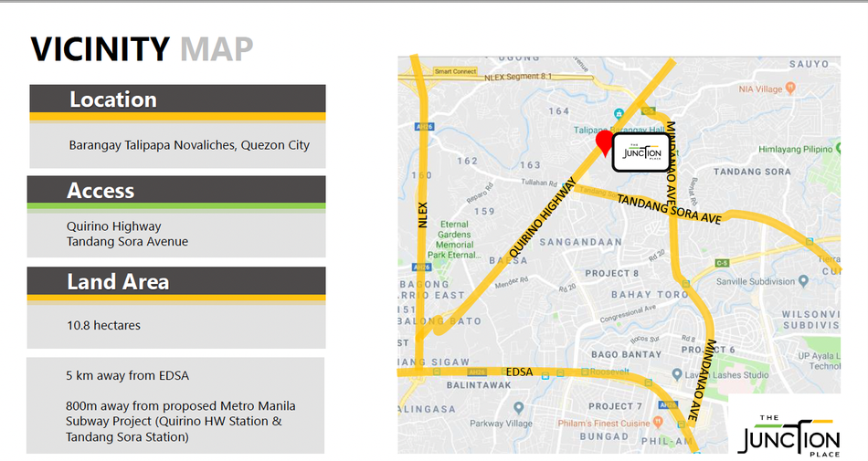Click the Junction Place logo box on map

tap(641, 152)
